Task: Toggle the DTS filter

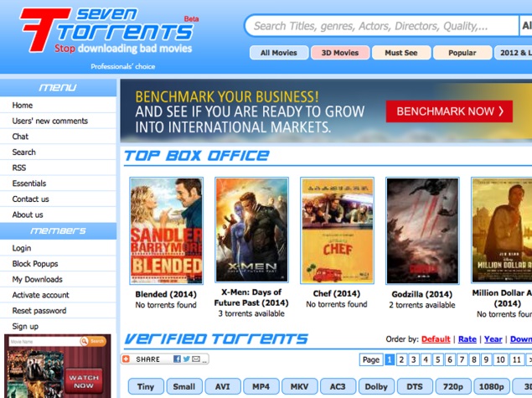Action: 415,386
